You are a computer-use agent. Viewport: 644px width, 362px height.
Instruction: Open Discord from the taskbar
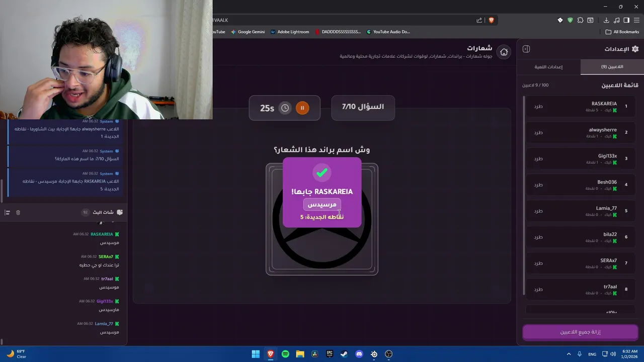359,354
